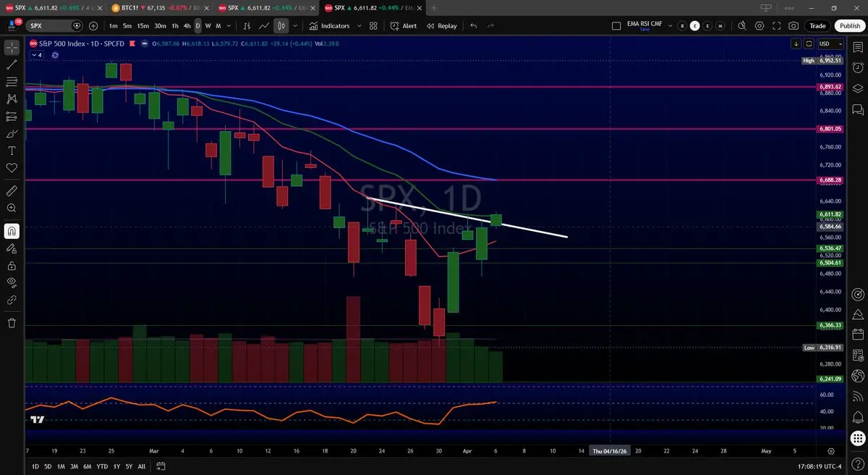The image size is (868, 475).
Task: Open quick search icon
Action: pos(741,26)
